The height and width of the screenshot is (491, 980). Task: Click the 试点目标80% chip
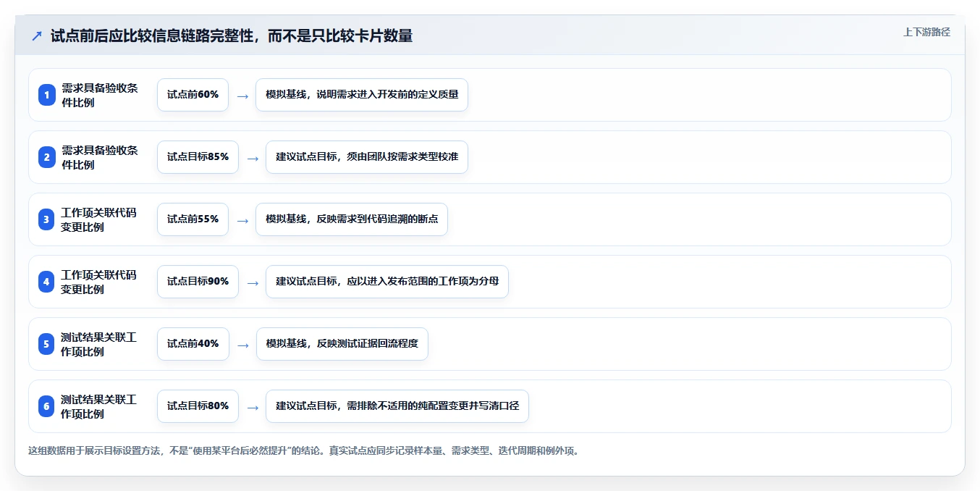point(198,406)
